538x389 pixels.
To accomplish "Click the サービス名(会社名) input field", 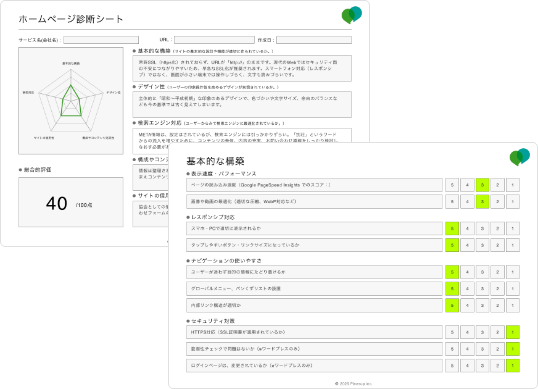I will click(101, 40).
